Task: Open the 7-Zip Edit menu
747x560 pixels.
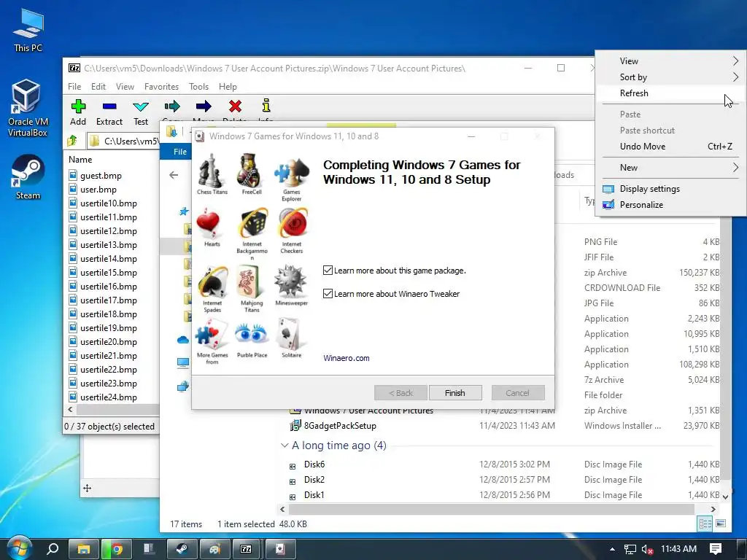Action: pos(98,87)
